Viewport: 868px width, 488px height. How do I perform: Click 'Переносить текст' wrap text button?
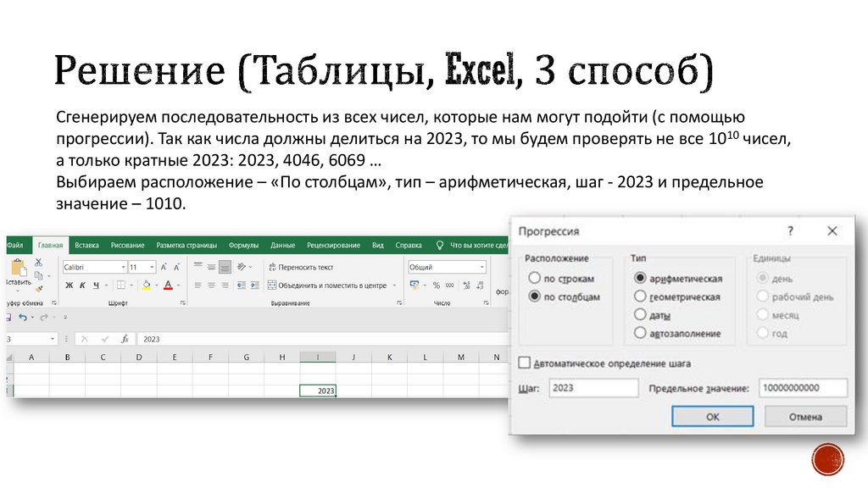coord(301,267)
